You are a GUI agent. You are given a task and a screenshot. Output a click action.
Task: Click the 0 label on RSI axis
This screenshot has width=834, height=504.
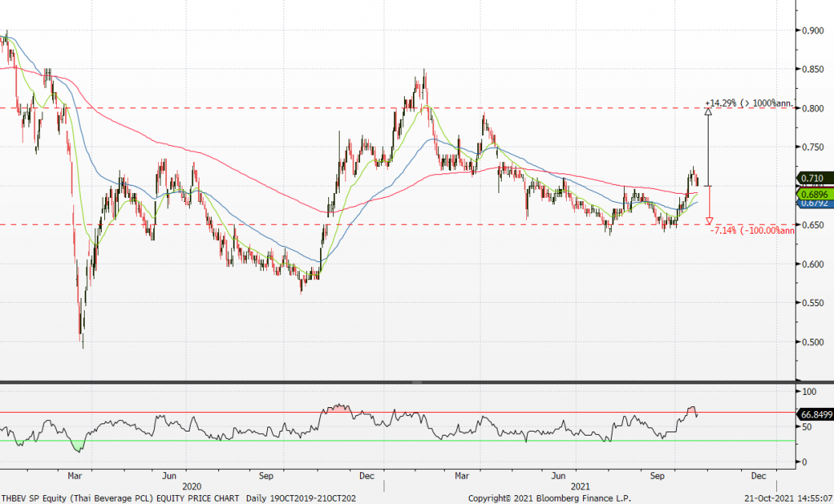tap(805, 462)
